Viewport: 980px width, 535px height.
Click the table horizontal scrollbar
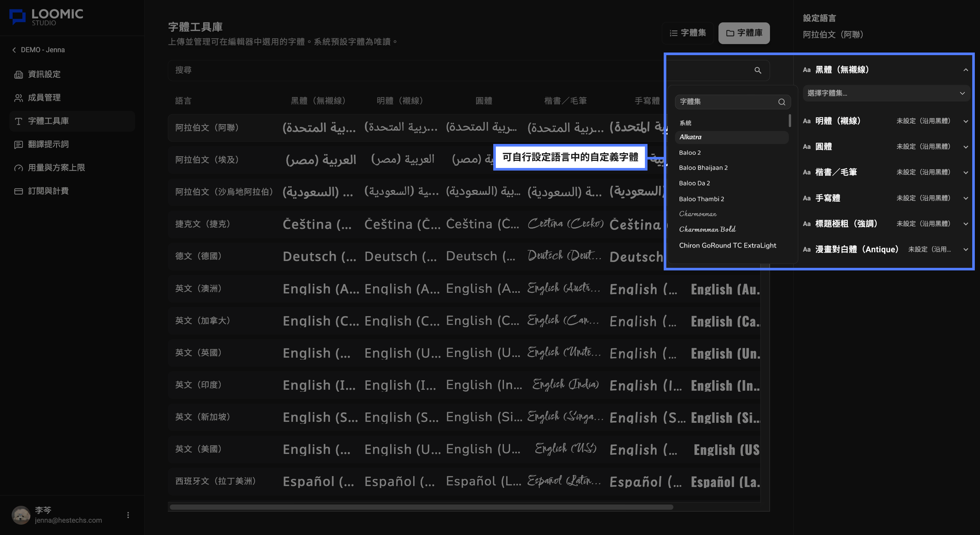tap(421, 507)
